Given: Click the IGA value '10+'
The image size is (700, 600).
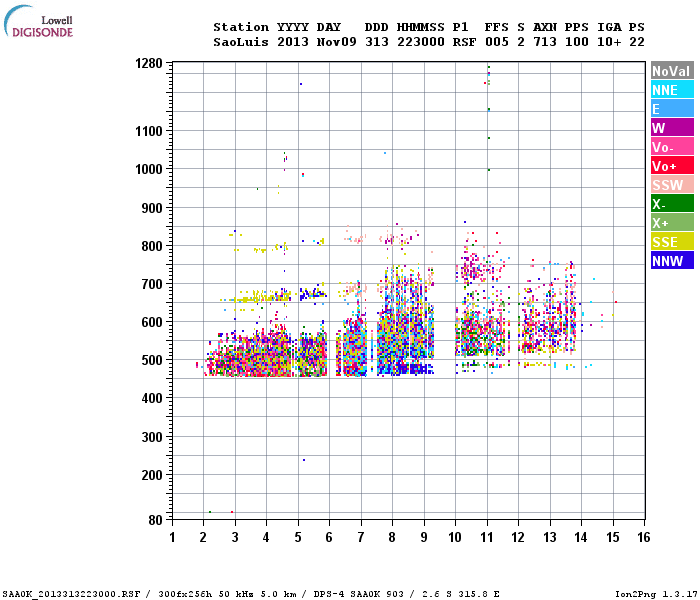Looking at the screenshot, I should coord(609,42).
